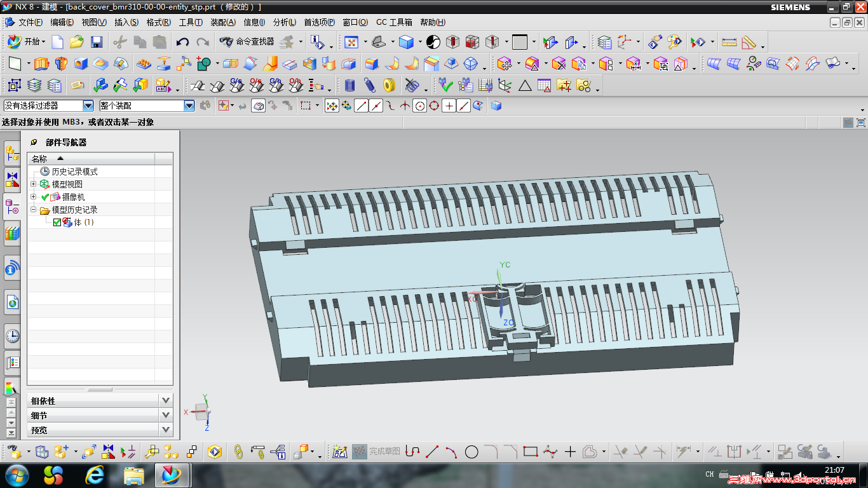Image resolution: width=868 pixels, height=488 pixels.
Task: Open the History clock sidebar tab
Action: 12,336
